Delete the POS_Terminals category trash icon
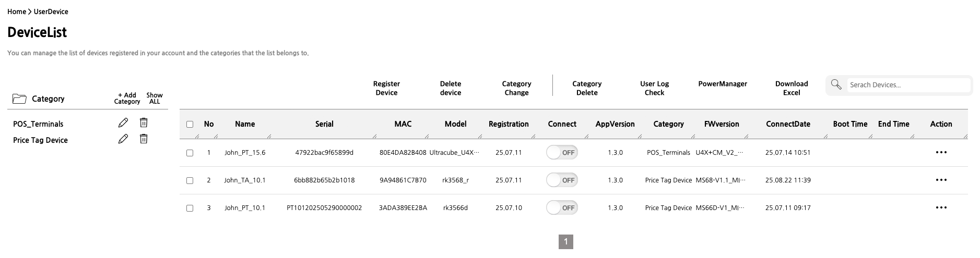980x258 pixels. point(144,122)
